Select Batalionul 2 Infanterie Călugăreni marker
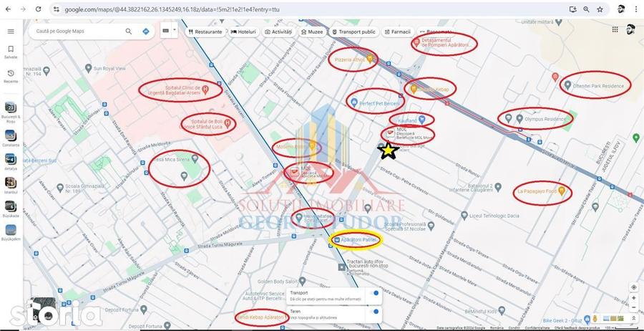Screen dimensions: 644x331 498,188
